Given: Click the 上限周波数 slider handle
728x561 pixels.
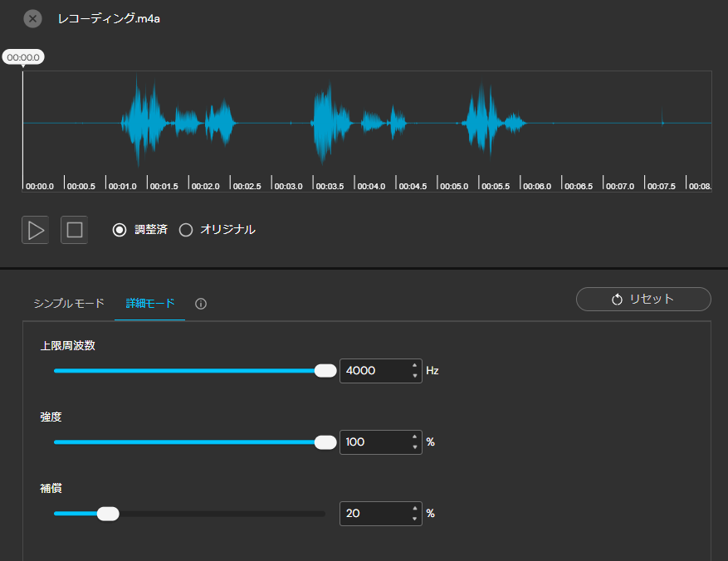Looking at the screenshot, I should 325,371.
